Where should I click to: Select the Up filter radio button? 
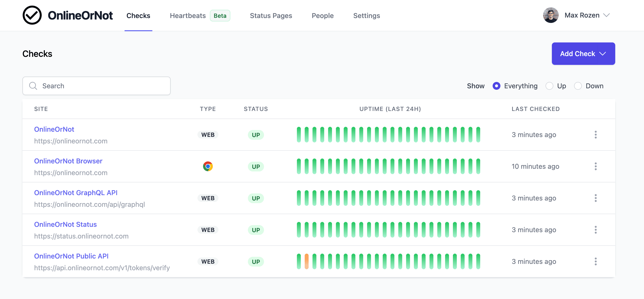tap(549, 86)
